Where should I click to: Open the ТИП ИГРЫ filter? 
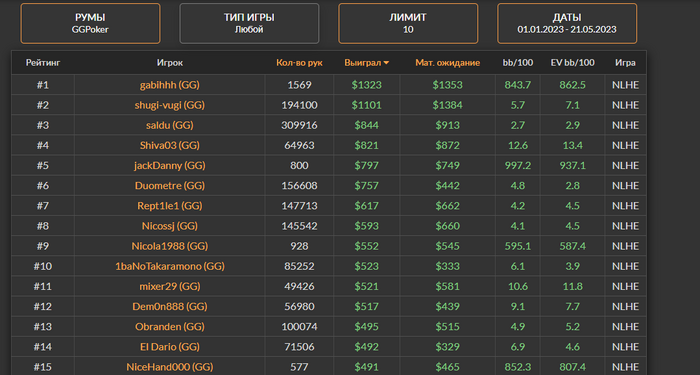pos(249,24)
